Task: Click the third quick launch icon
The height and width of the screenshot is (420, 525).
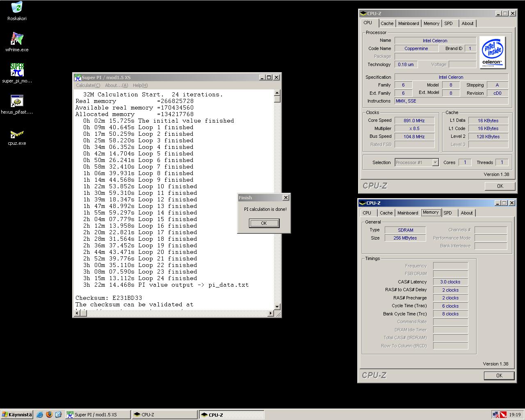Action: click(x=58, y=415)
